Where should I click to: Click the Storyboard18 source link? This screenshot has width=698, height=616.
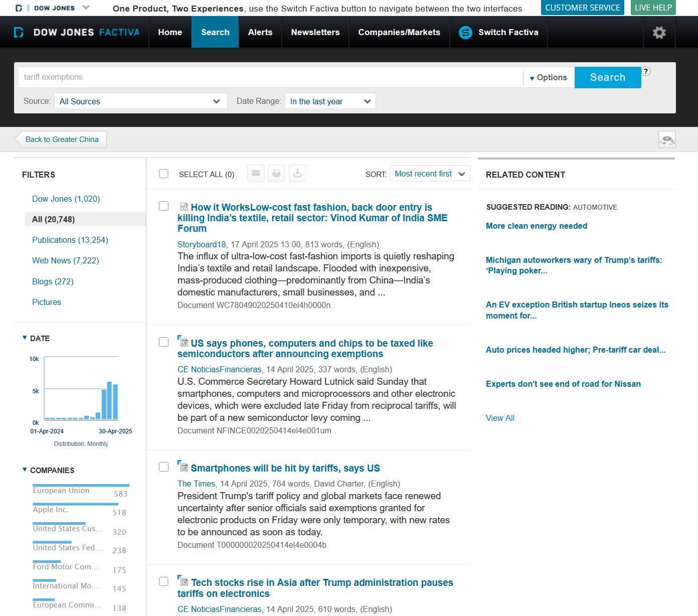203,245
